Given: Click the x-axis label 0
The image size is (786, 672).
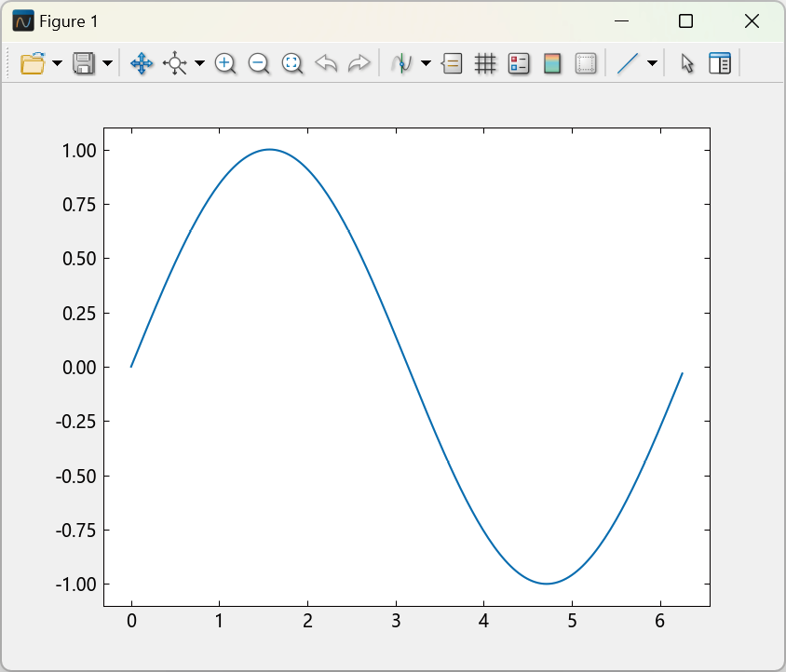Looking at the screenshot, I should point(131,622).
